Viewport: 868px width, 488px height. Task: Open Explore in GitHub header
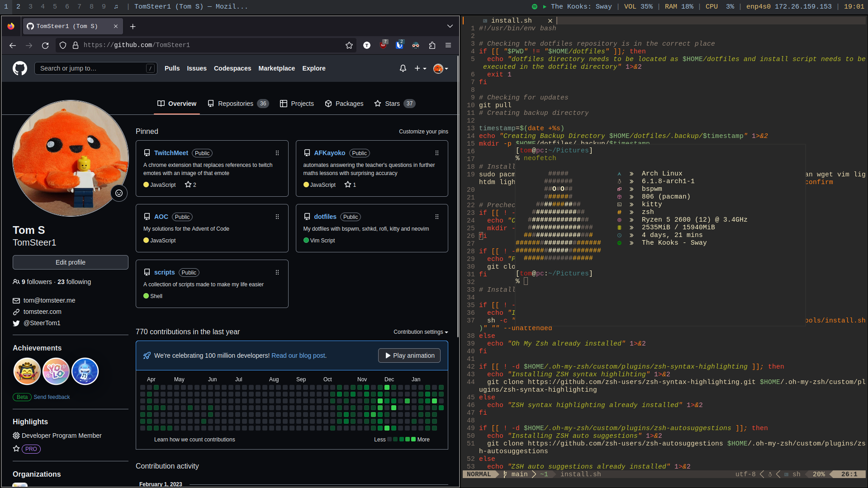[x=314, y=68]
